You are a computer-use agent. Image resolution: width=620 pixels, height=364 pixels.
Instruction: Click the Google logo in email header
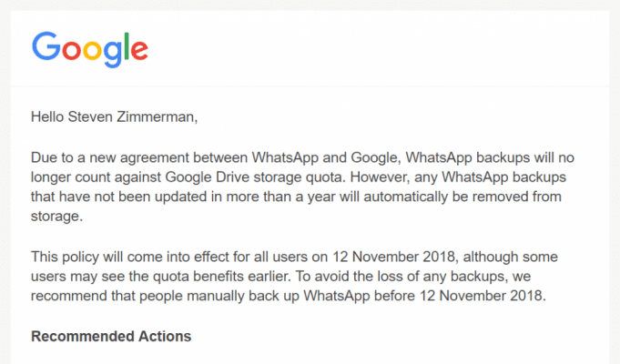90,49
